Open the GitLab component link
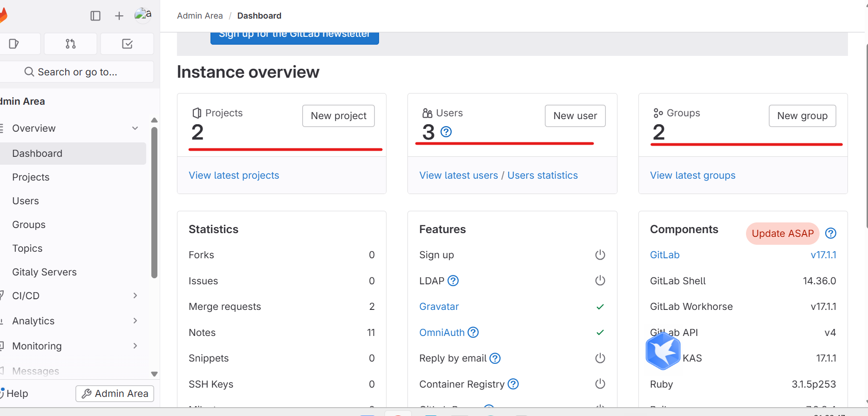The width and height of the screenshot is (868, 416). [665, 255]
